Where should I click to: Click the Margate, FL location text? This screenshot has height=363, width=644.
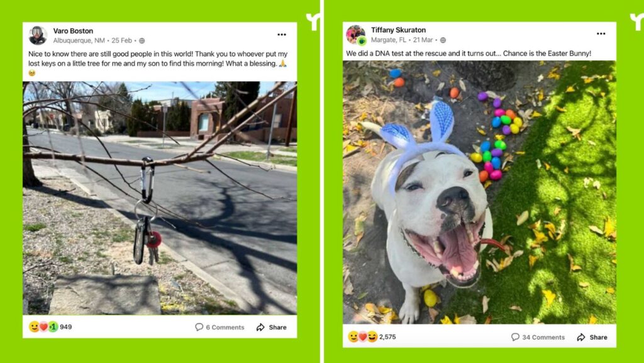click(389, 40)
